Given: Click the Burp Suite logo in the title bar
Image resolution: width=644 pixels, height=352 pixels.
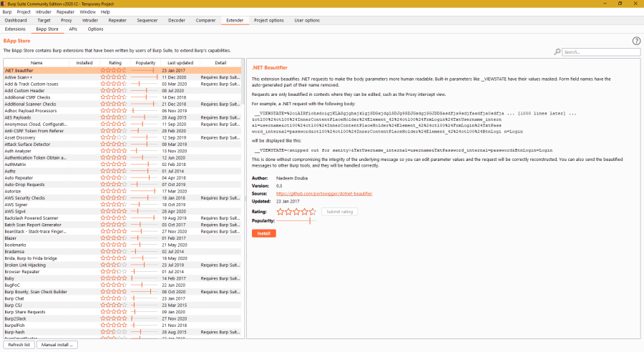Looking at the screenshot, I should click(5, 4).
